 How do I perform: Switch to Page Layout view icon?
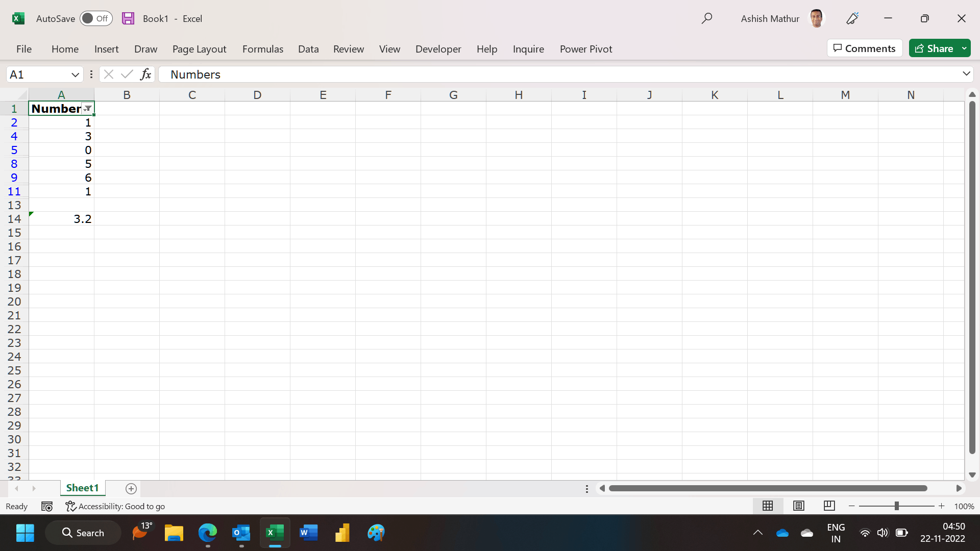point(799,506)
